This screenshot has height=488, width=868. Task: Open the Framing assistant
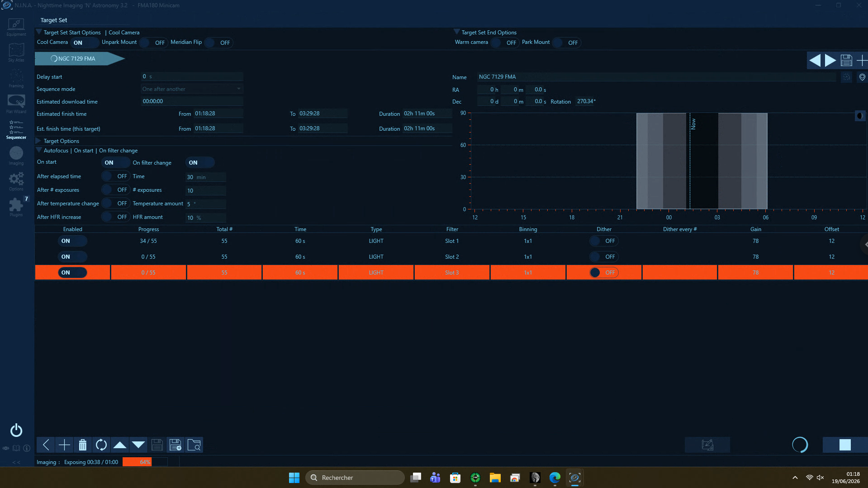(16, 78)
